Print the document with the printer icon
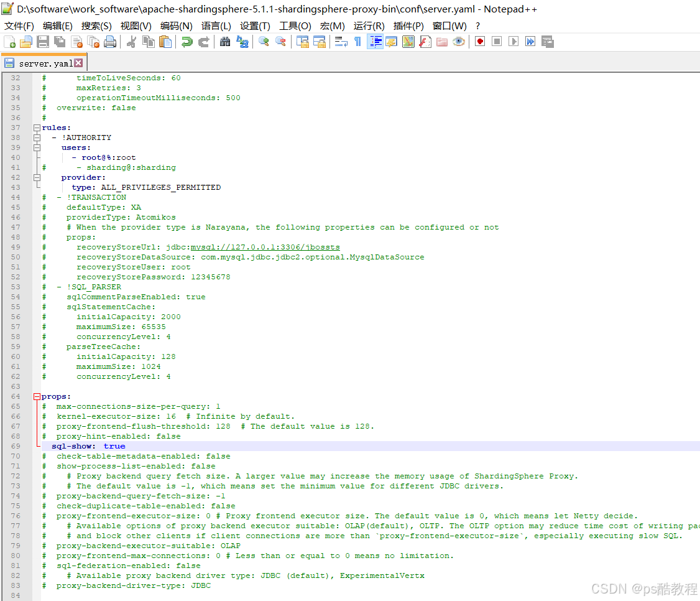The height and width of the screenshot is (601, 700). pos(110,42)
